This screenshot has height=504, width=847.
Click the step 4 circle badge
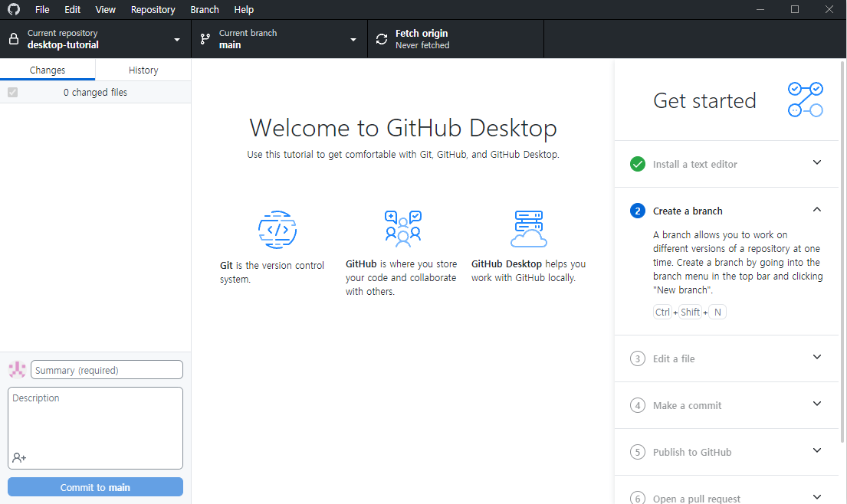point(638,405)
